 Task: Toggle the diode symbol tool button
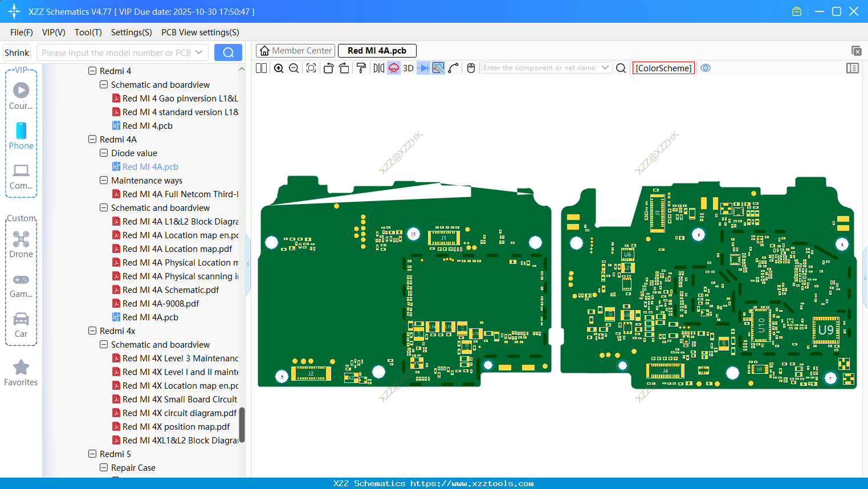[423, 68]
